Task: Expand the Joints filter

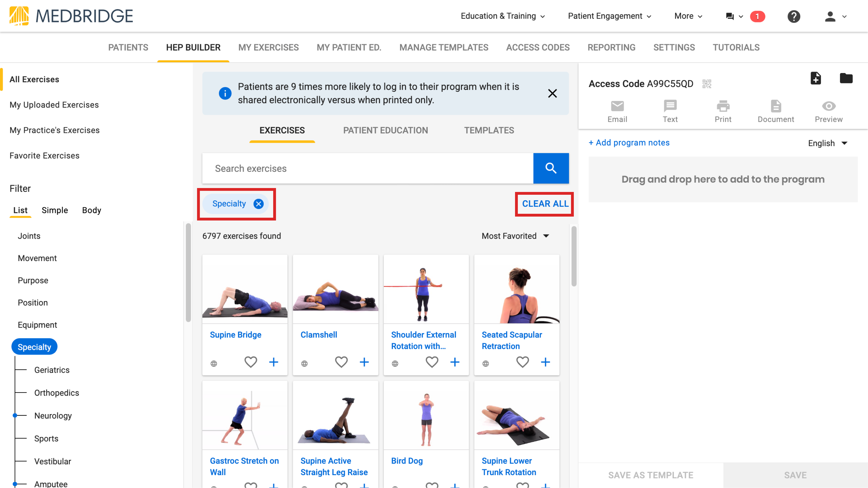Action: coord(29,236)
